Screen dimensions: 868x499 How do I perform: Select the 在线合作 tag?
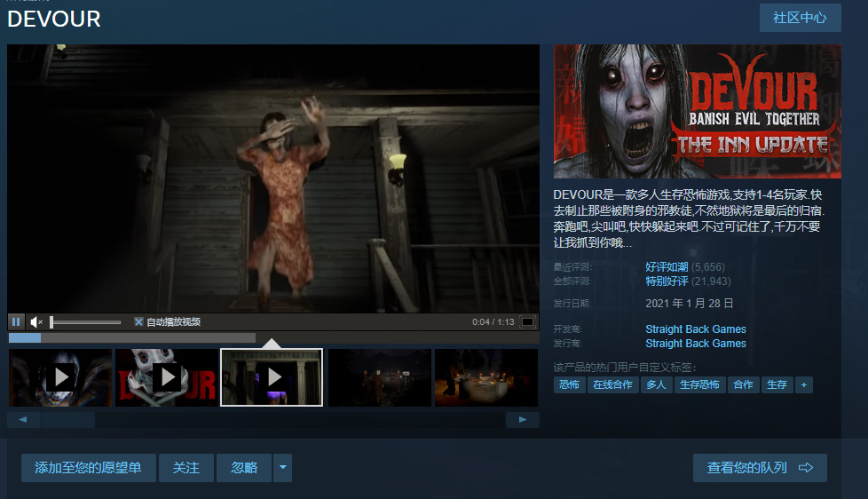[x=612, y=385]
